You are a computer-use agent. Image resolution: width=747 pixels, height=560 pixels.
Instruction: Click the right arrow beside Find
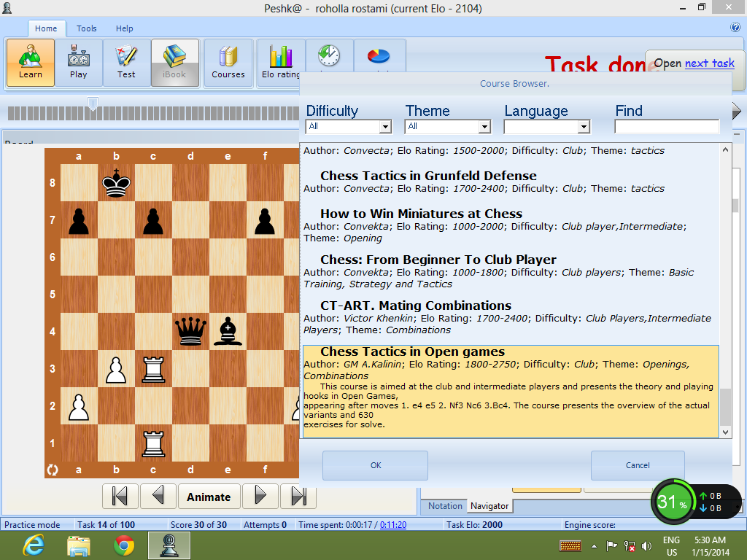737,112
